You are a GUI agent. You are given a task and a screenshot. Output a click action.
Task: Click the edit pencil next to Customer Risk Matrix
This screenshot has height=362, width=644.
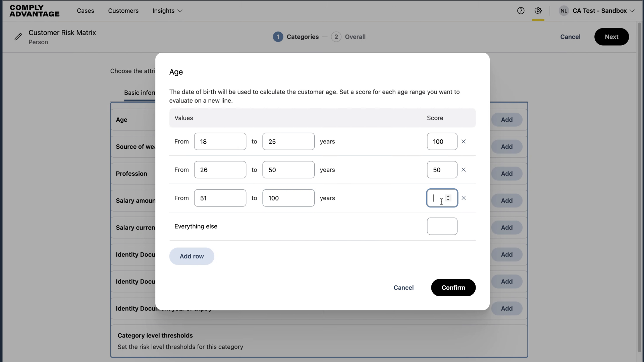[18, 37]
